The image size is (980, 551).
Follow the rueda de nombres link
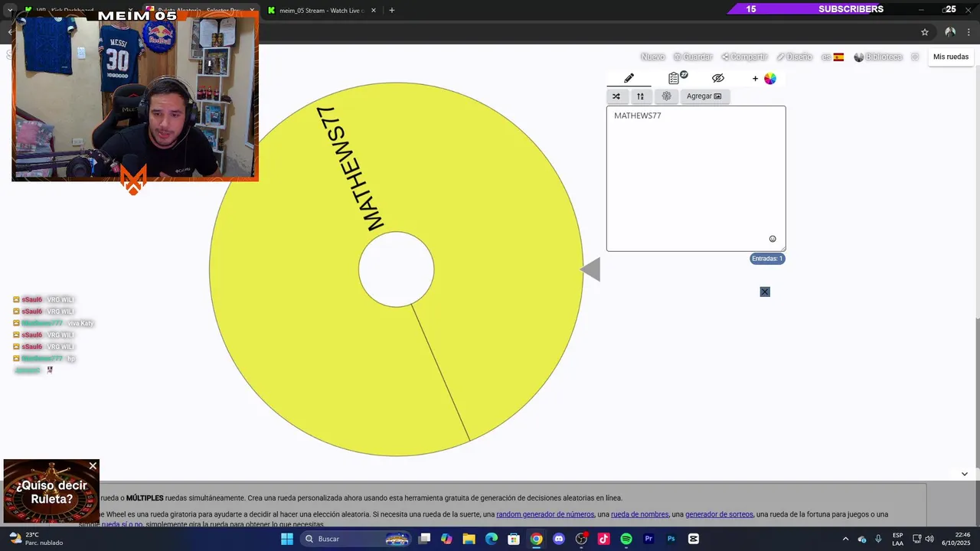(x=639, y=514)
